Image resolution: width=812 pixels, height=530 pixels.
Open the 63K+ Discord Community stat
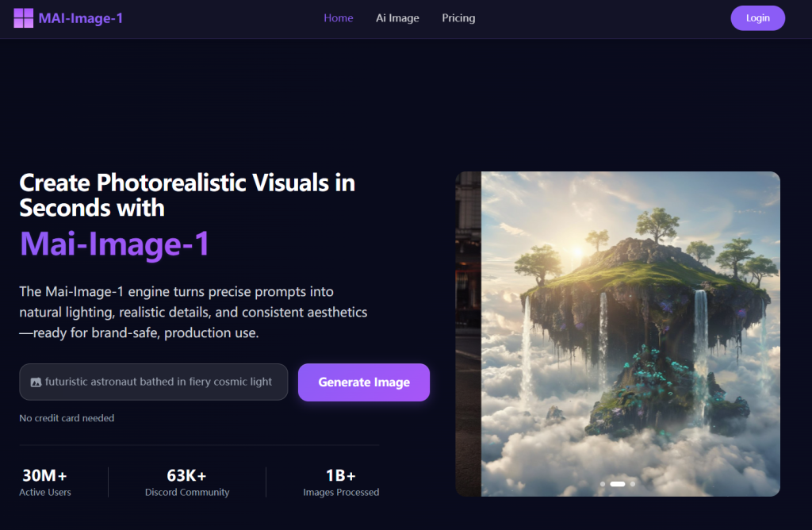[188, 481]
